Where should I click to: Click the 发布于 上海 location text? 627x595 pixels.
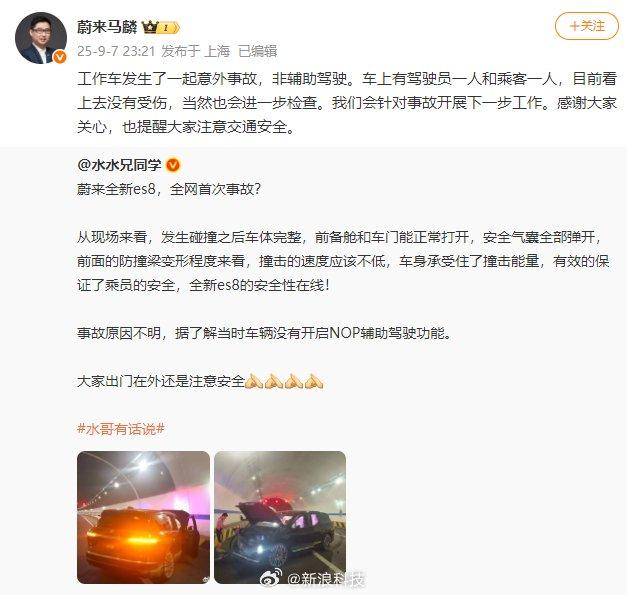(196, 51)
